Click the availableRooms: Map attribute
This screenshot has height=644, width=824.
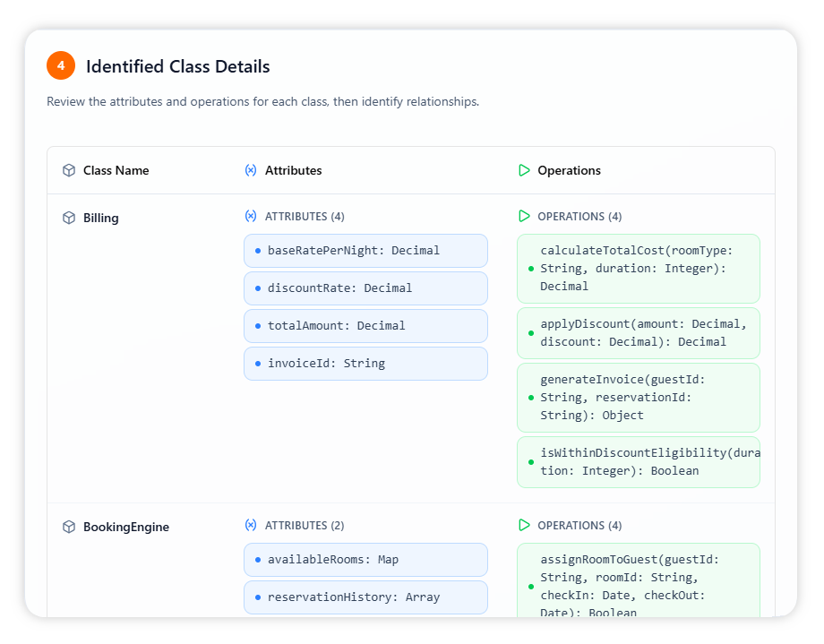click(365, 560)
